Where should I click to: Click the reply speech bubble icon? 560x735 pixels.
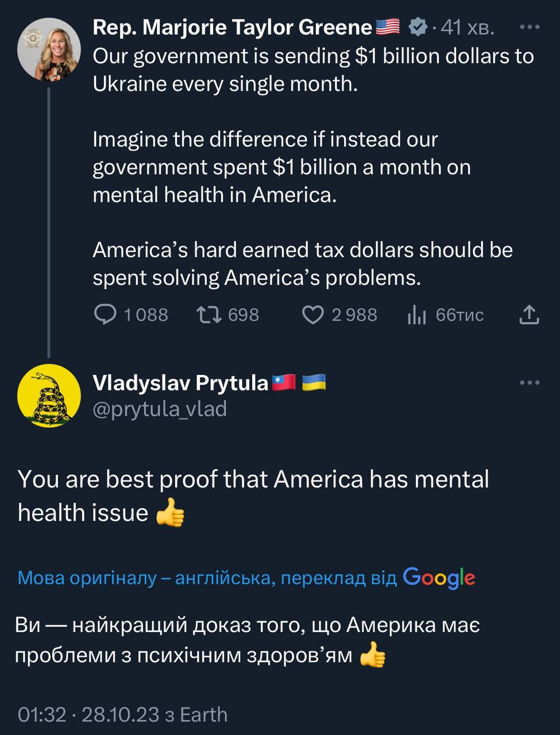click(105, 314)
